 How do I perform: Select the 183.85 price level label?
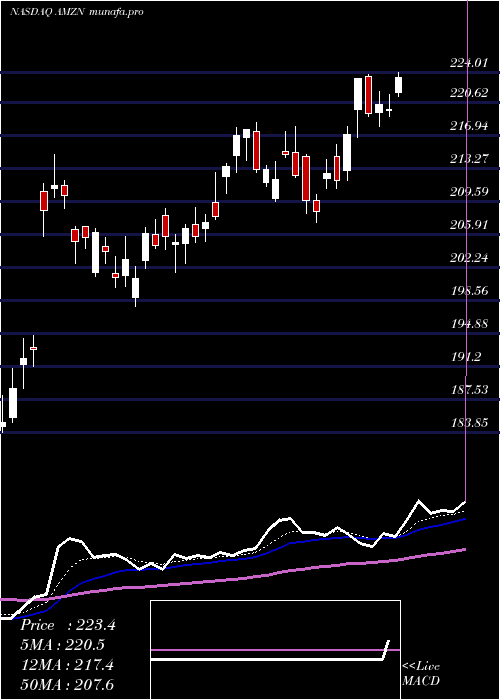coord(469,422)
